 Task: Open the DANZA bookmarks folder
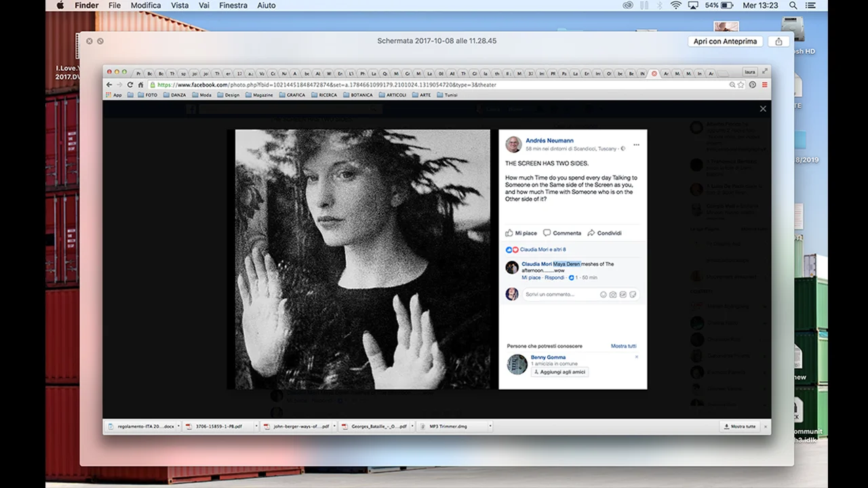click(174, 95)
